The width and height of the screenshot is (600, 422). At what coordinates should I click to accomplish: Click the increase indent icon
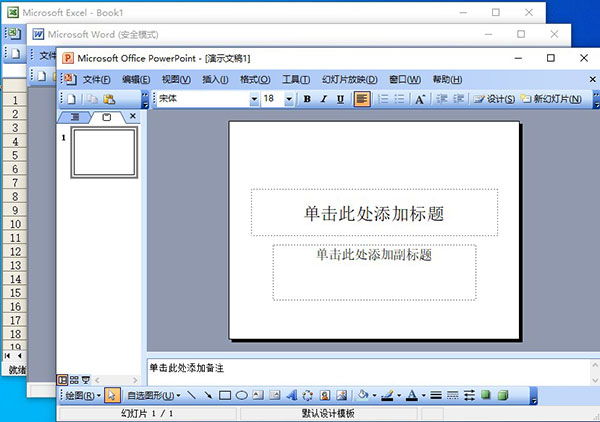pyautogui.click(x=458, y=99)
